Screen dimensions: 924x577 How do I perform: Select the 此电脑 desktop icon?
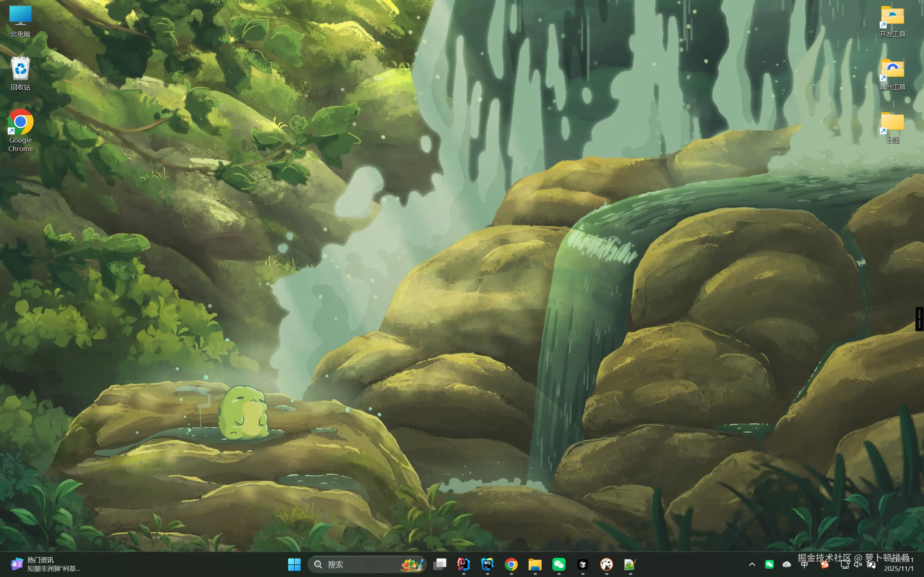pos(20,21)
